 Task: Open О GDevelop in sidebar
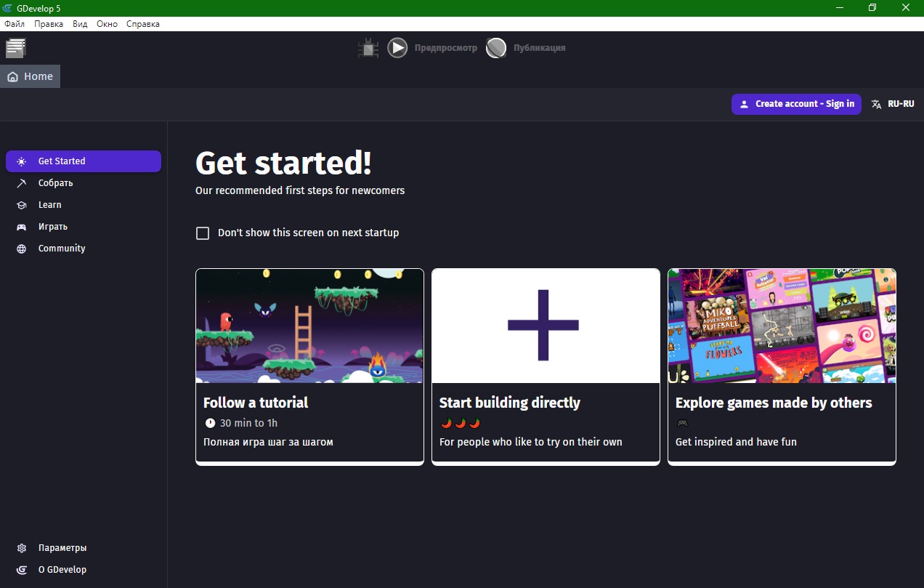84,570
